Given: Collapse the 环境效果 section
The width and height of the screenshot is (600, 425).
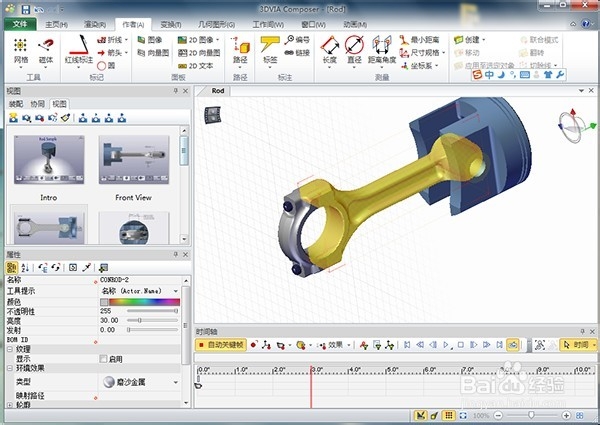Looking at the screenshot, I should [x=10, y=368].
